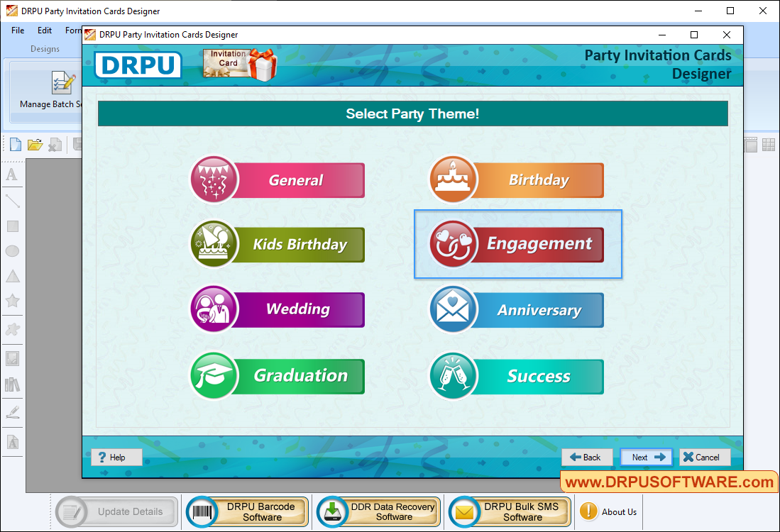This screenshot has height=532, width=780.
Task: Pick the Kids Birthday theme option
Action: (278, 244)
